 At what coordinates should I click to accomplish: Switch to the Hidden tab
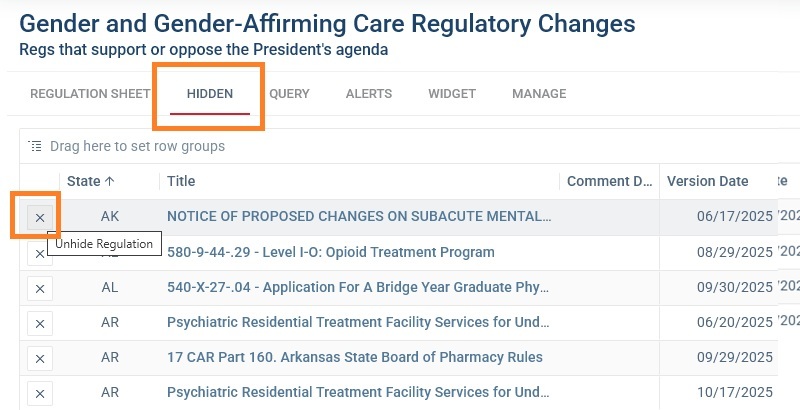[x=210, y=94]
